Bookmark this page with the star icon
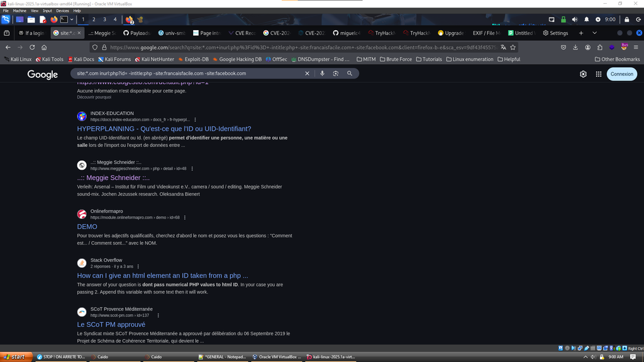The width and height of the screenshot is (644, 362). [x=513, y=47]
